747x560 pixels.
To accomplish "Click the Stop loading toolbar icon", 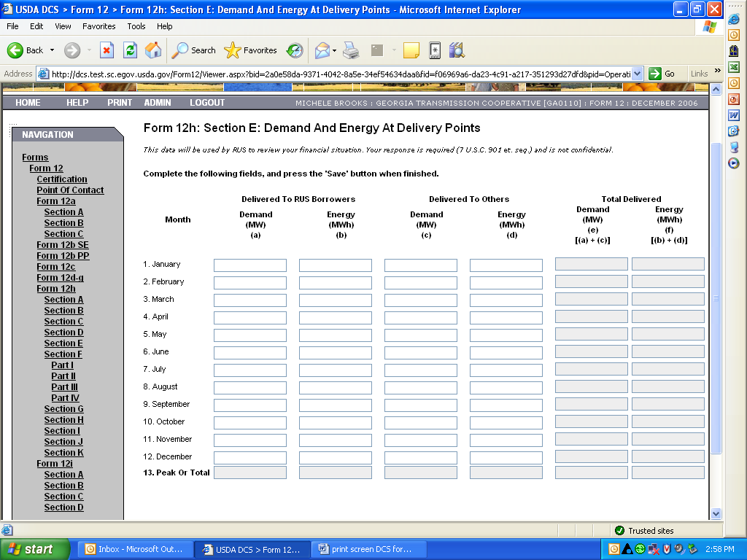I will point(107,50).
